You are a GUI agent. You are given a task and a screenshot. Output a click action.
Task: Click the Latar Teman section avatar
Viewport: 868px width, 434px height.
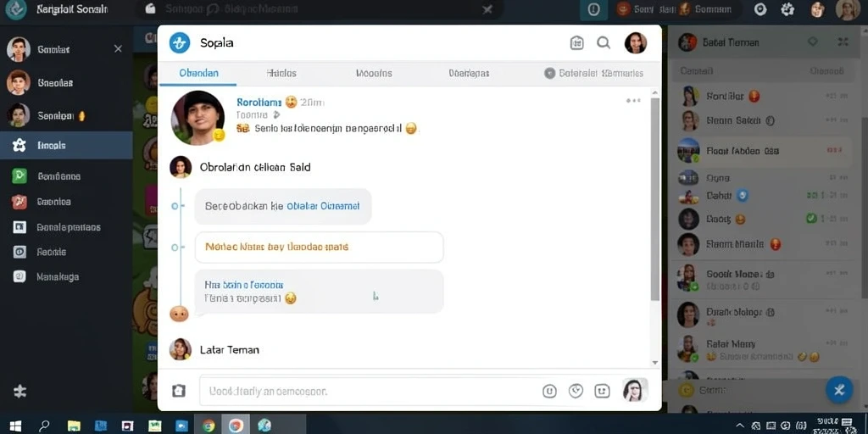[180, 349]
